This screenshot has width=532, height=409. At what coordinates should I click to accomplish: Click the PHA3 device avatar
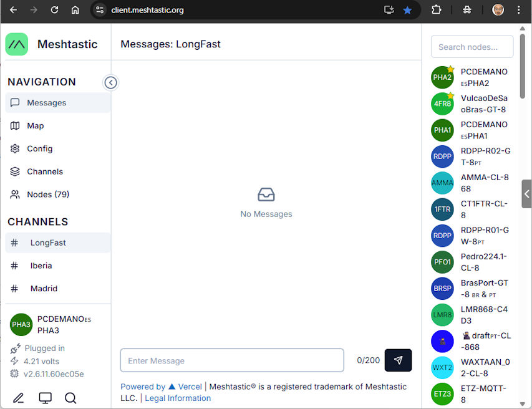(x=21, y=325)
